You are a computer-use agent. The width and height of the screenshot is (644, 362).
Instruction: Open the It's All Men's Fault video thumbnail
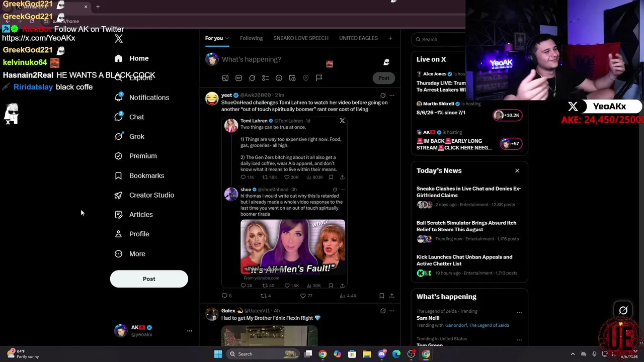[293, 247]
